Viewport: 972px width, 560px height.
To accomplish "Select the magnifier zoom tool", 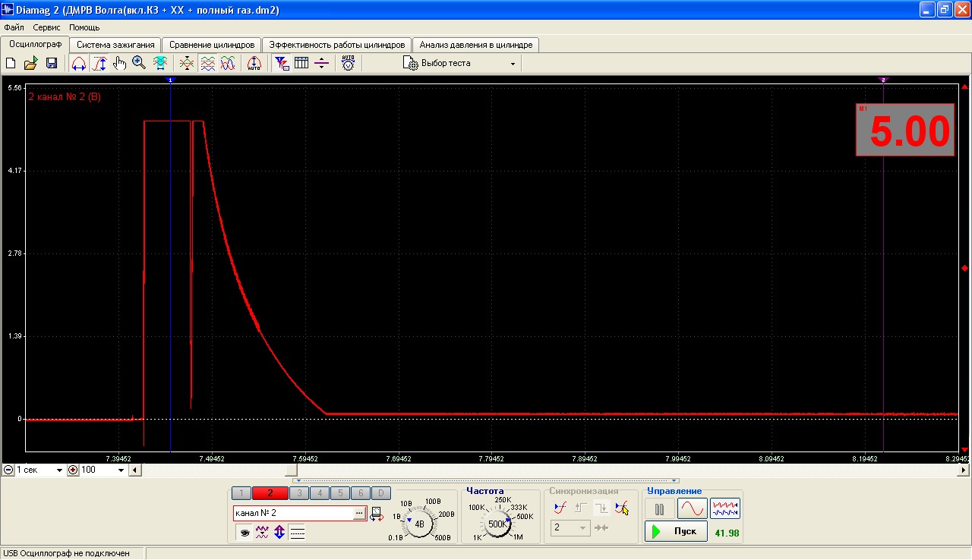I will [x=139, y=64].
